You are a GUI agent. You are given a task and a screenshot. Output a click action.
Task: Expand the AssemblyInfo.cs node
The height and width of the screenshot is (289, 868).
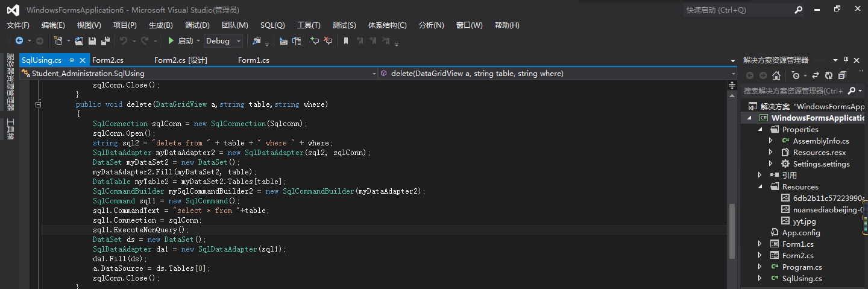point(771,141)
